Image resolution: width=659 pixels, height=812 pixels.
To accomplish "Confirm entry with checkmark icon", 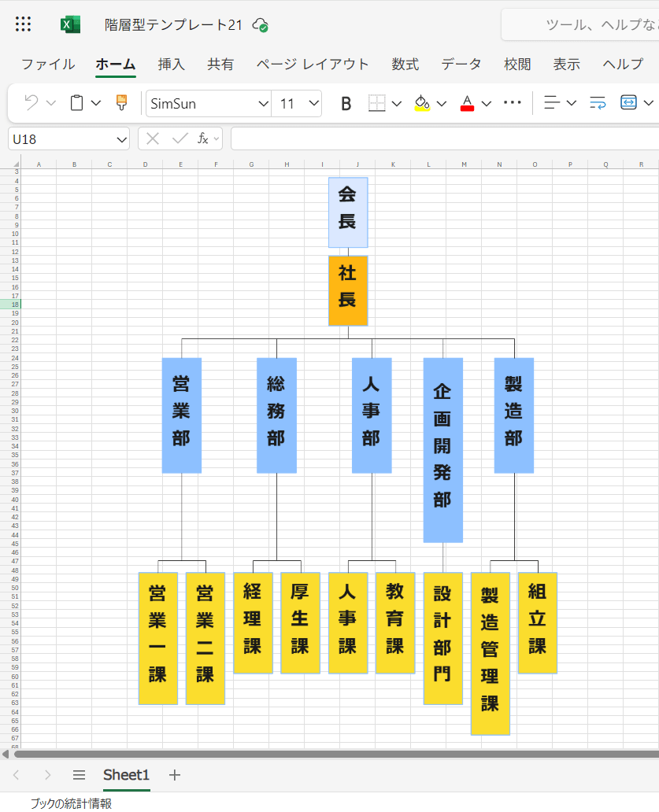I will (x=180, y=138).
